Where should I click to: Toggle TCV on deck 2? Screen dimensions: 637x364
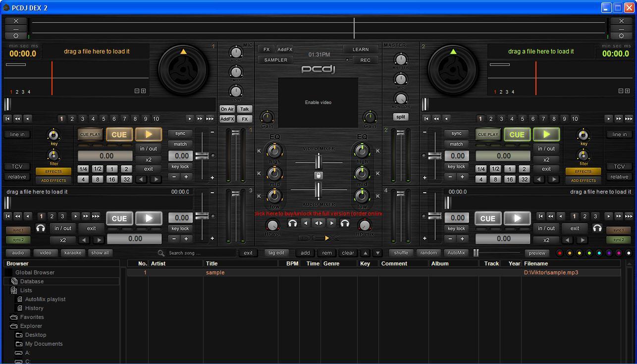click(619, 167)
